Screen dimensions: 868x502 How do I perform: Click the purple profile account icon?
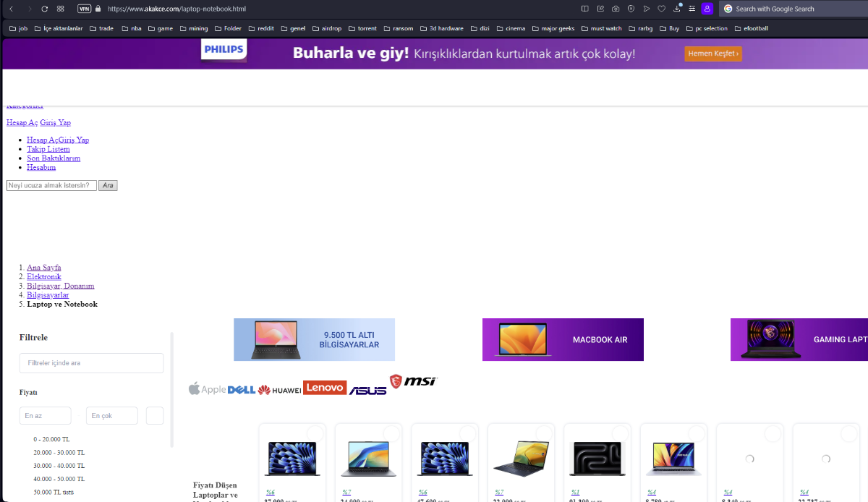point(707,9)
